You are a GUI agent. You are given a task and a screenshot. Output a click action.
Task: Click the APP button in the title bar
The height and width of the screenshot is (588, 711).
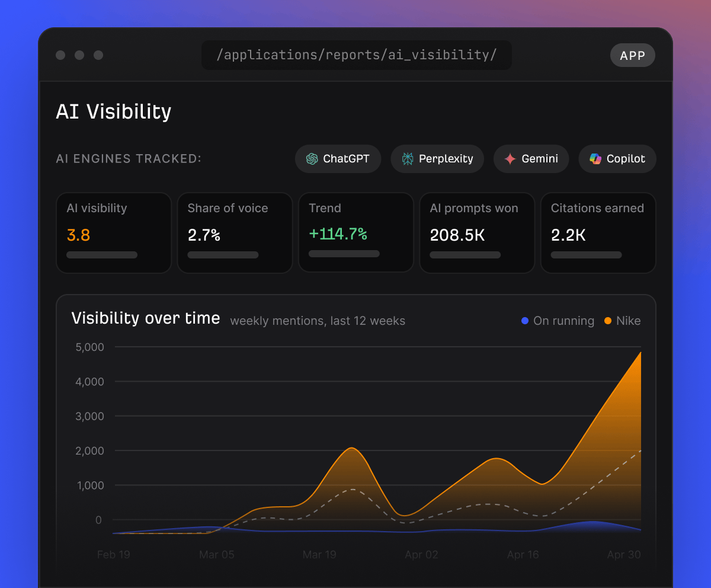(x=633, y=56)
